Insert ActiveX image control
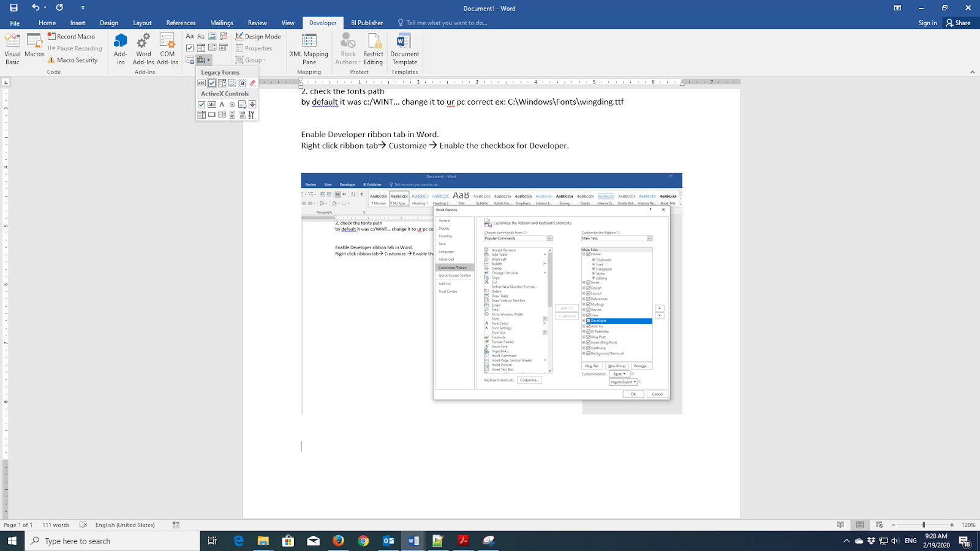This screenshot has width=980, height=551. pos(242,104)
